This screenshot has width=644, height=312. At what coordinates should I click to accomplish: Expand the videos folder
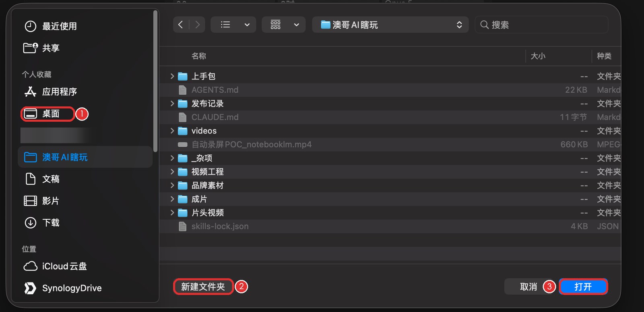click(x=172, y=131)
